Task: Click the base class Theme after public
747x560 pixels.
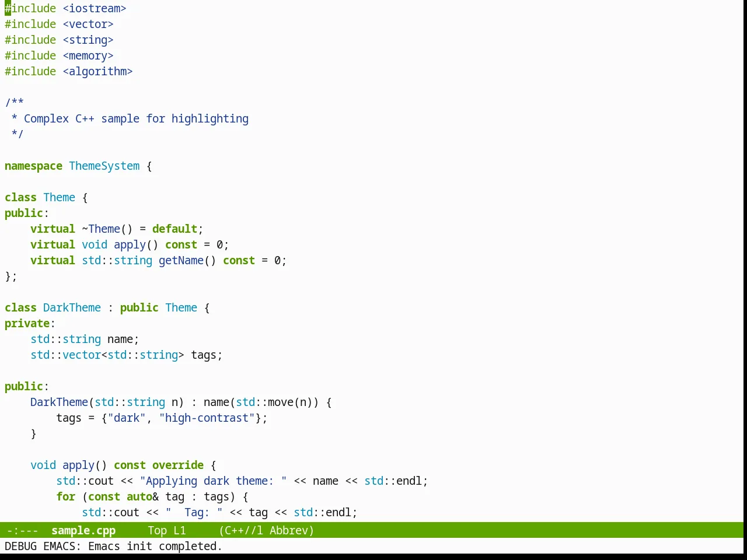Action: point(181,307)
